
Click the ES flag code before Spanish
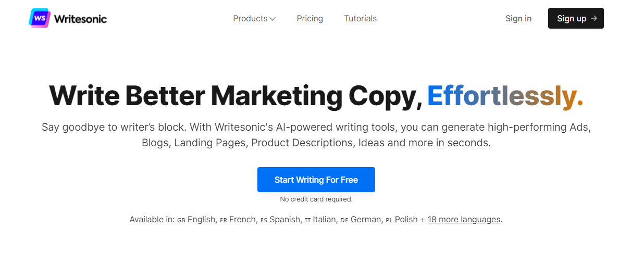point(264,221)
